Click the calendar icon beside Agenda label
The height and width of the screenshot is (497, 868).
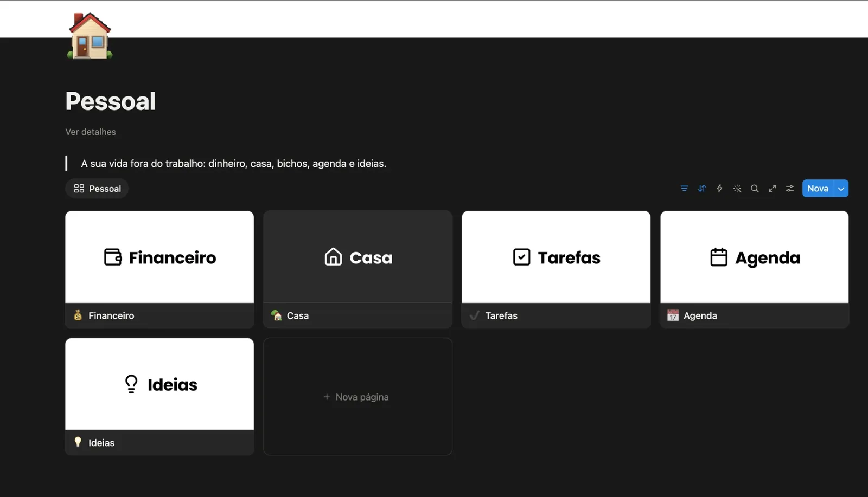click(x=673, y=315)
